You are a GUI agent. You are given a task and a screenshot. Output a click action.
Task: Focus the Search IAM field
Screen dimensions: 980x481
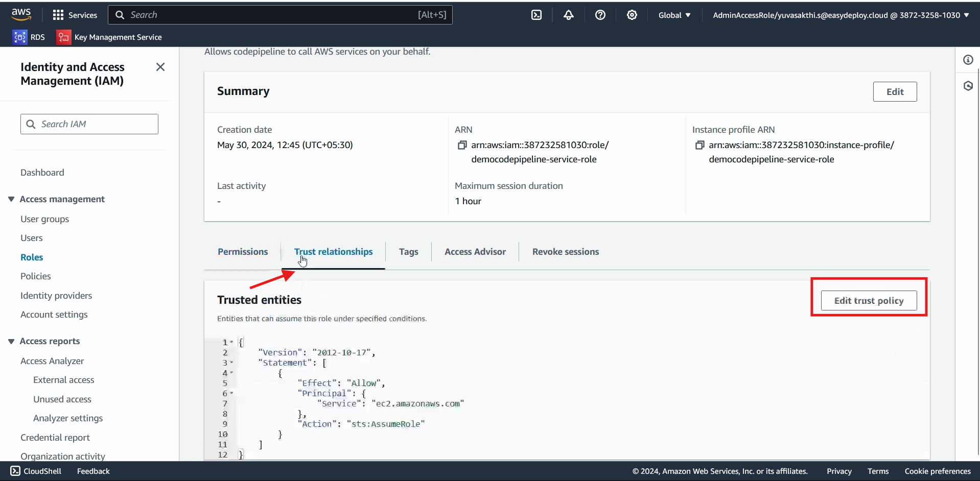(89, 124)
